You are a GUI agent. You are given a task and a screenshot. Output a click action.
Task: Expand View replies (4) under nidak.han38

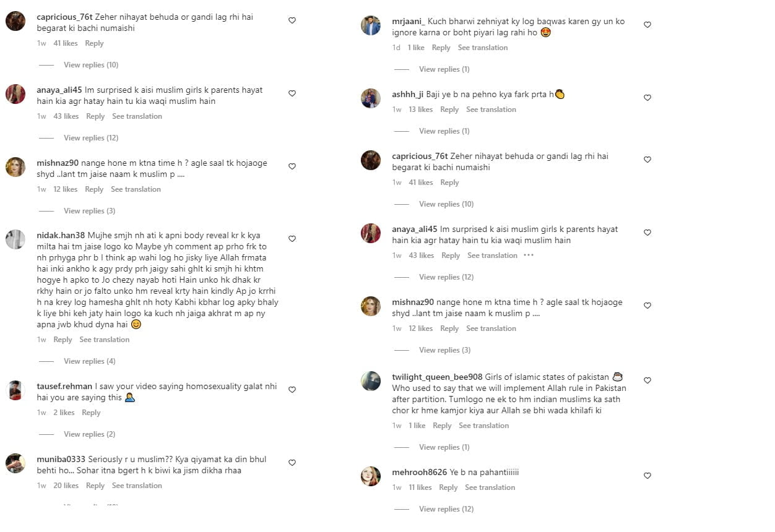click(x=90, y=361)
